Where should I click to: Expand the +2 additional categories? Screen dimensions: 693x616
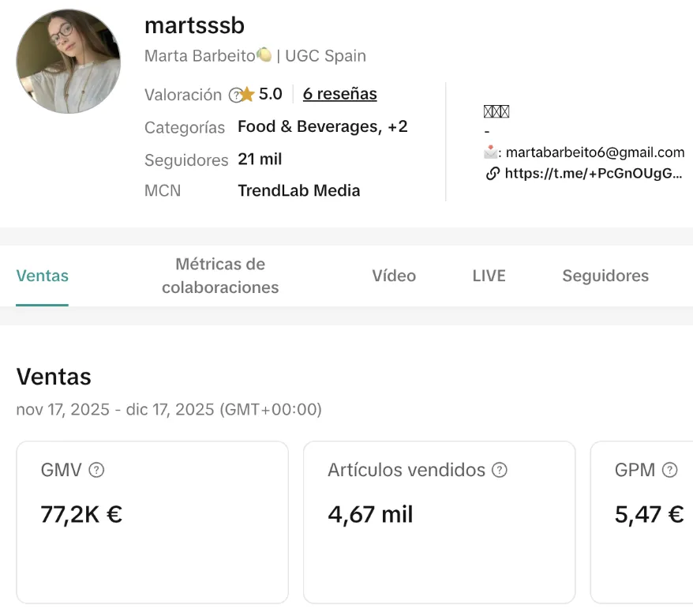pos(398,126)
